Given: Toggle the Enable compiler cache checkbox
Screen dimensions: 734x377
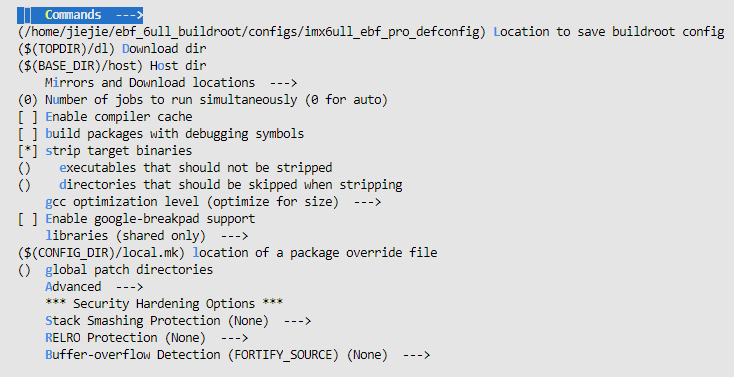Looking at the screenshot, I should tap(105, 117).
